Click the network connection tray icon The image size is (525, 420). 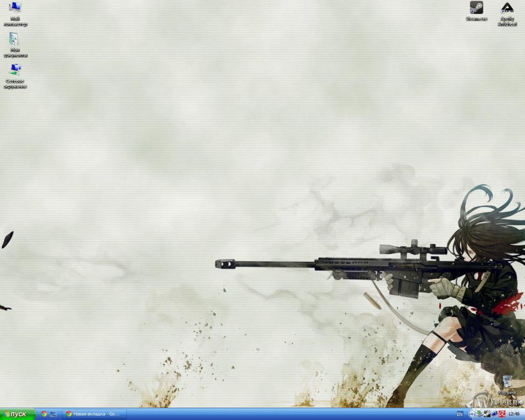tap(495, 414)
